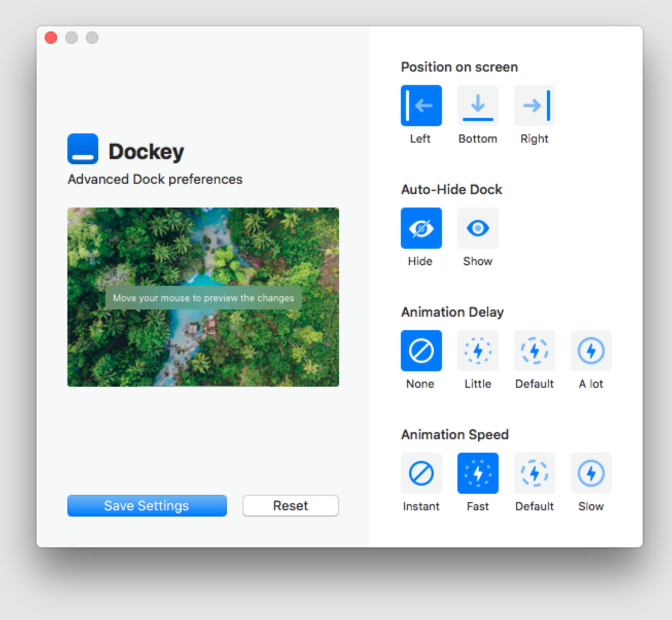
Task: Choose None for Animation Delay
Action: [x=421, y=351]
